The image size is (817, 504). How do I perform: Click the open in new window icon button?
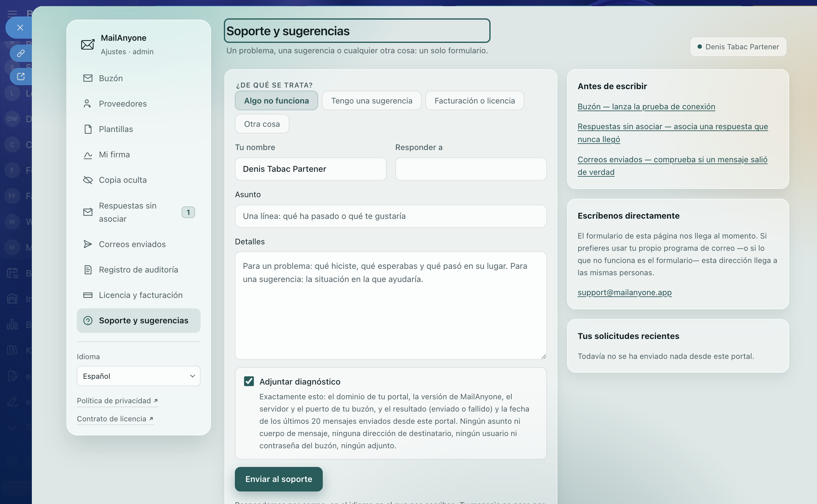(21, 77)
